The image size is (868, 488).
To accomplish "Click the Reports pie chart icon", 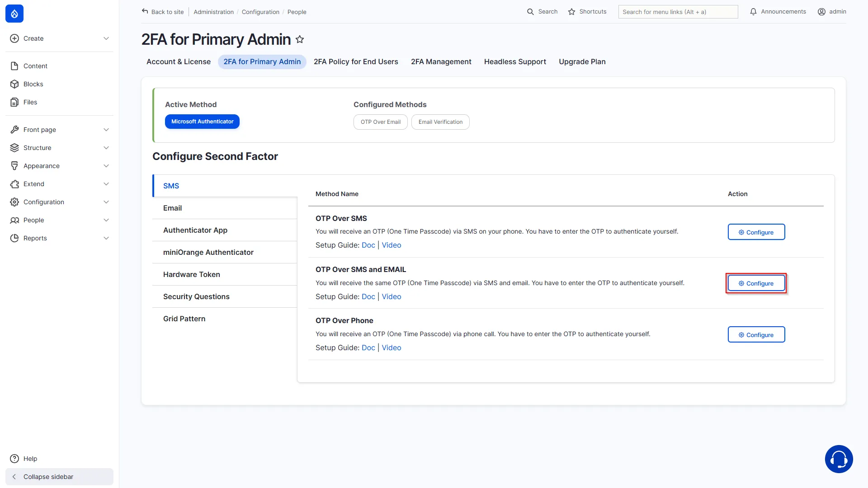I will [14, 238].
